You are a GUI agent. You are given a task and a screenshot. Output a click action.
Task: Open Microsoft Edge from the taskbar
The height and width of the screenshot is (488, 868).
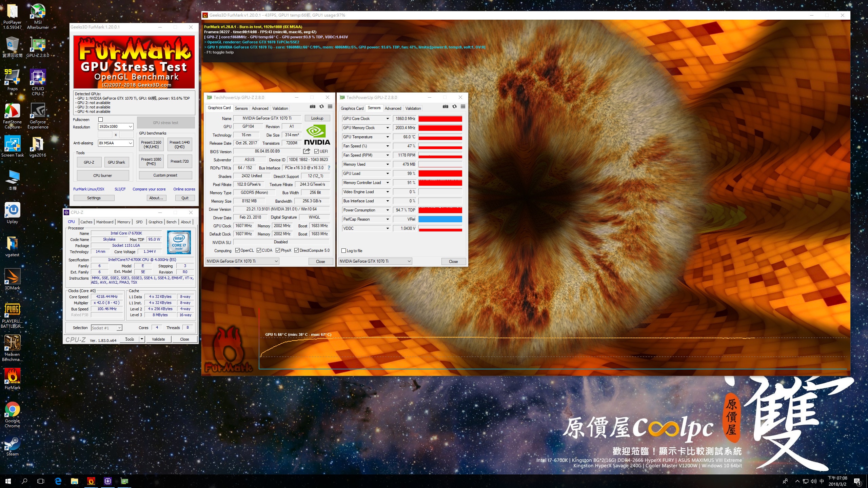[58, 481]
